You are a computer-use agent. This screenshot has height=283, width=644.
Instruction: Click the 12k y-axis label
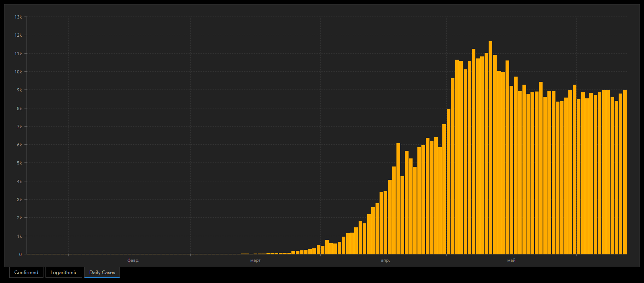pyautogui.click(x=18, y=35)
